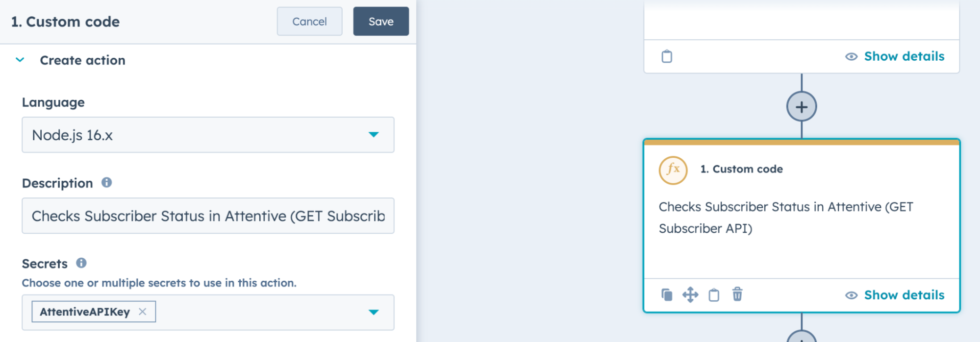Screen dimensions: 980x342
Task: Delete the Custom code action with trash icon
Action: click(x=737, y=294)
